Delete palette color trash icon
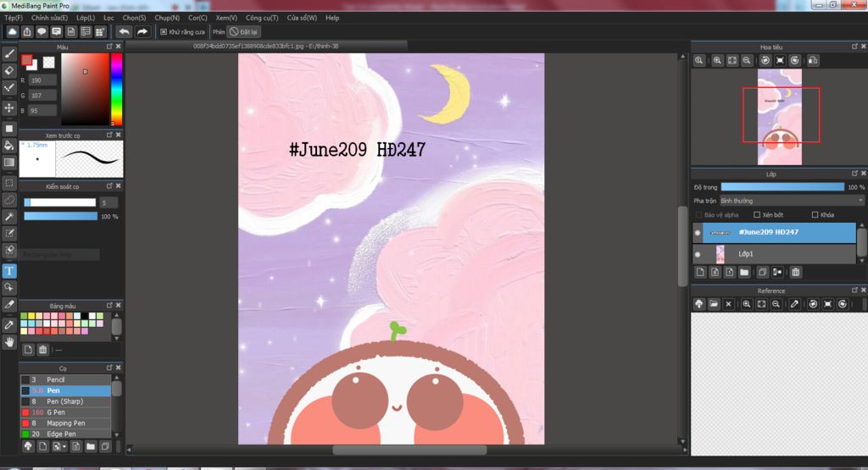This screenshot has width=868, height=470. click(42, 350)
